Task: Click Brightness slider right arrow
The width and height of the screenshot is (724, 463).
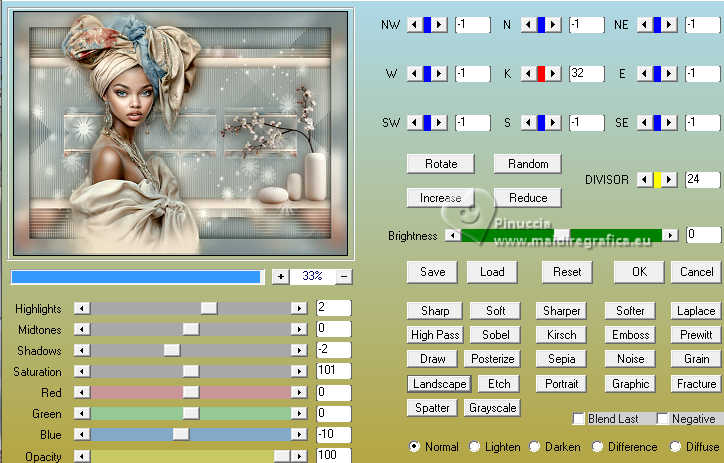Action: [670, 235]
